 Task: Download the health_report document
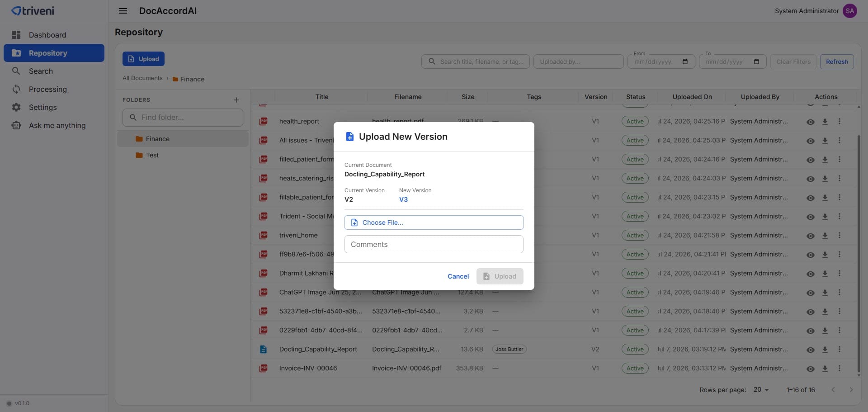[825, 122]
